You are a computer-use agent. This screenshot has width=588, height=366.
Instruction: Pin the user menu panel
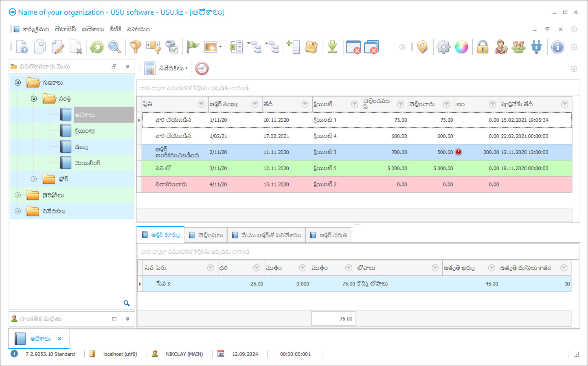tap(127, 67)
